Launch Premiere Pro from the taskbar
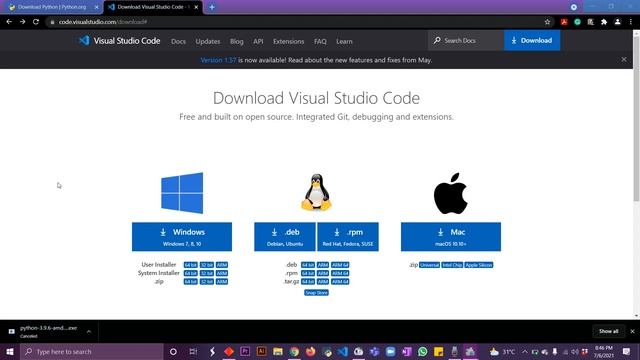 pos(245,351)
